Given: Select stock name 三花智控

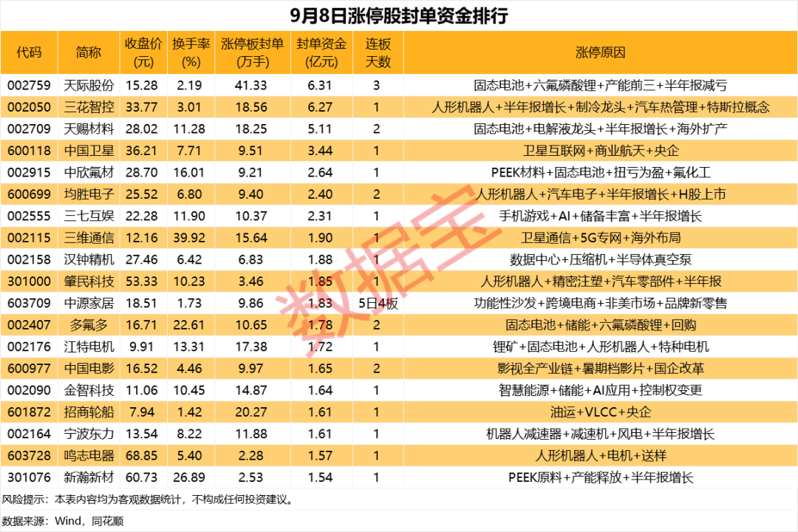Looking at the screenshot, I should coord(89,107).
